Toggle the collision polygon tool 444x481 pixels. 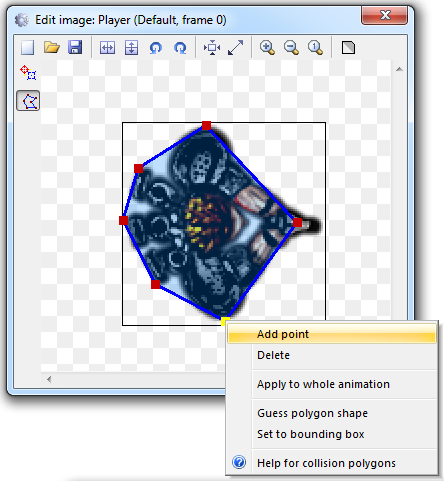[x=28, y=101]
